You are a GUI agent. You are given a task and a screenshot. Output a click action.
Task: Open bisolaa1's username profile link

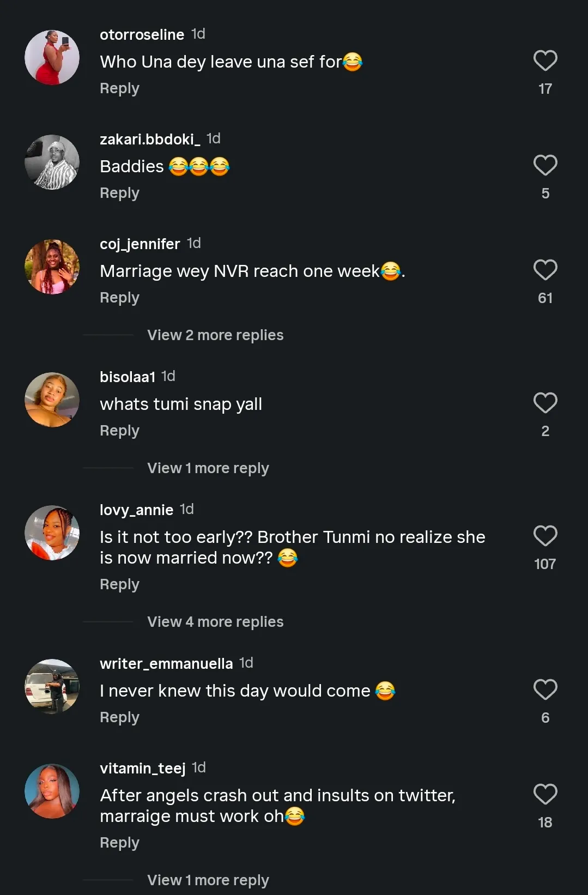[128, 377]
